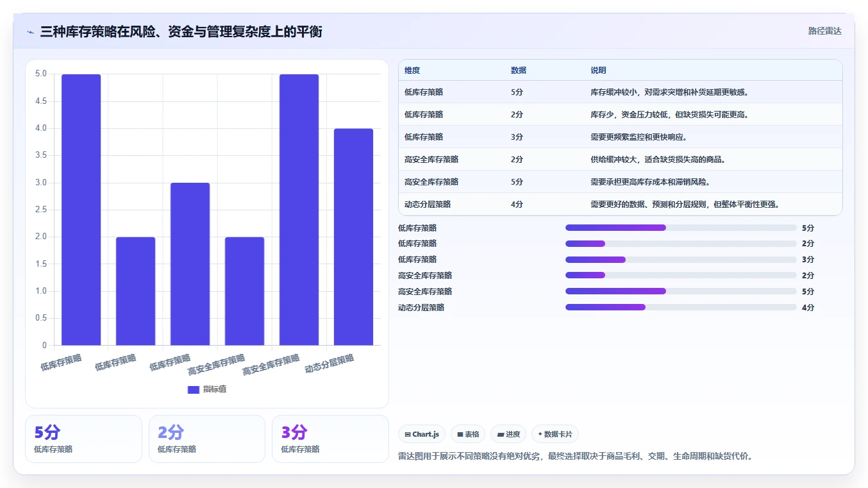The image size is (868, 488).
Task: Click the 低库存策略 3分 progress bar
Action: pyautogui.click(x=681, y=260)
